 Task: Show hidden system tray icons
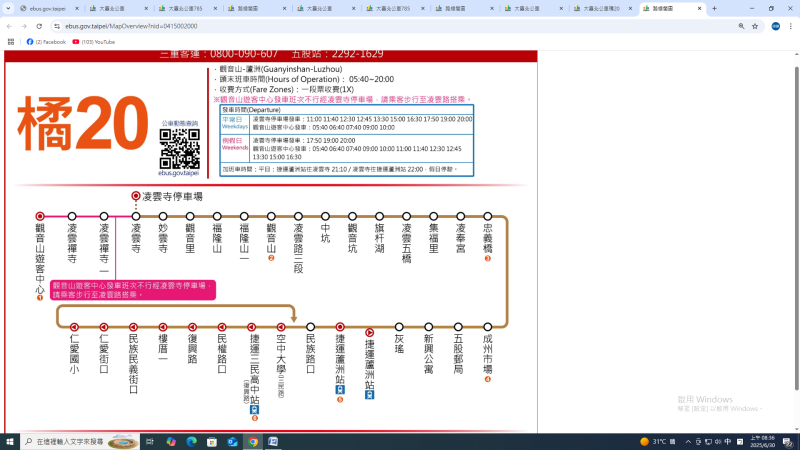(688, 442)
